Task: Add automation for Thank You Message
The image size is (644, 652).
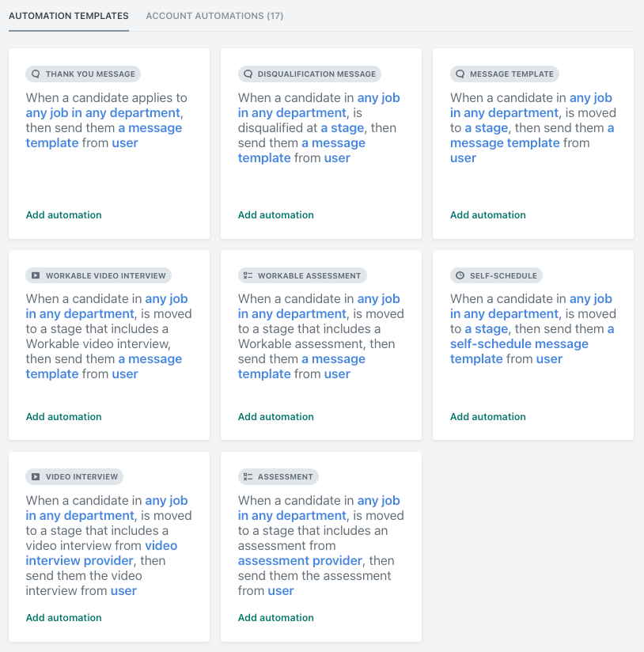Action: tap(63, 214)
